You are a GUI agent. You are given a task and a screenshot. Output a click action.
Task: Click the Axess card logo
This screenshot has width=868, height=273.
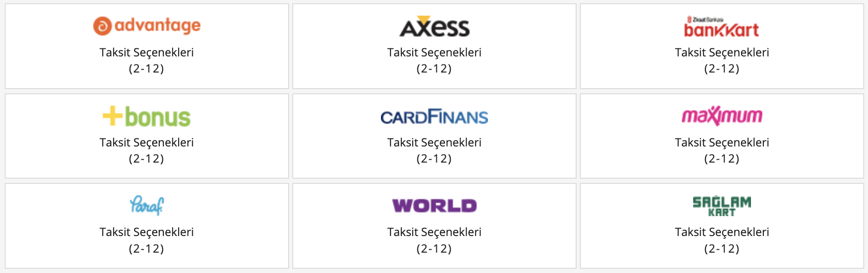coord(434,27)
